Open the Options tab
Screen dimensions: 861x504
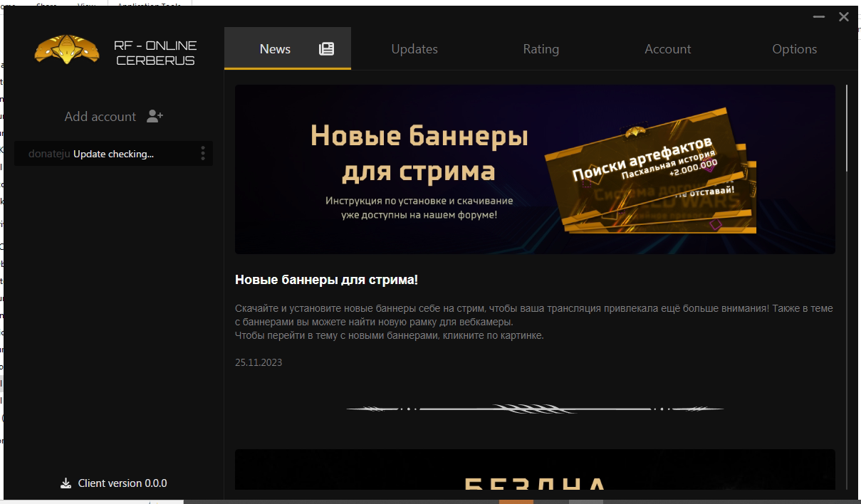tap(795, 49)
